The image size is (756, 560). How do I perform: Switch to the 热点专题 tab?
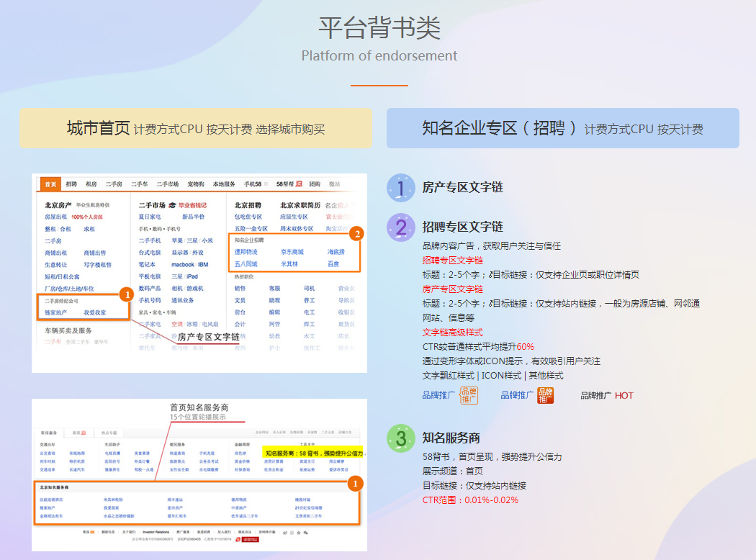pos(109,433)
